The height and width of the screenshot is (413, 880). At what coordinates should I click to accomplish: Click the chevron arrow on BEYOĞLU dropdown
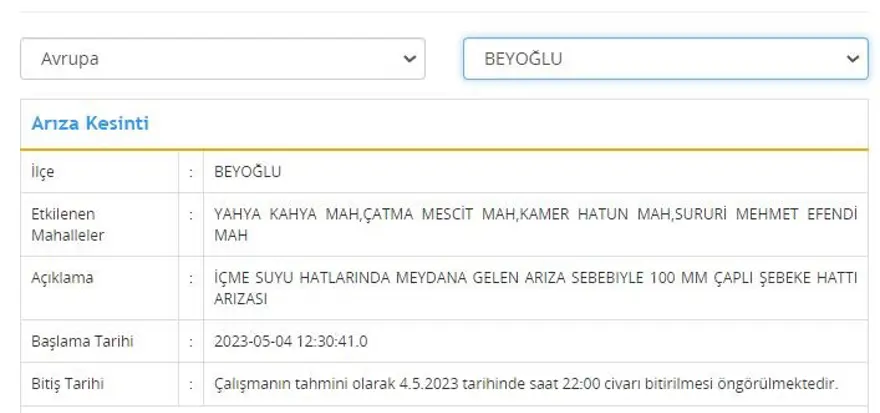point(852,59)
